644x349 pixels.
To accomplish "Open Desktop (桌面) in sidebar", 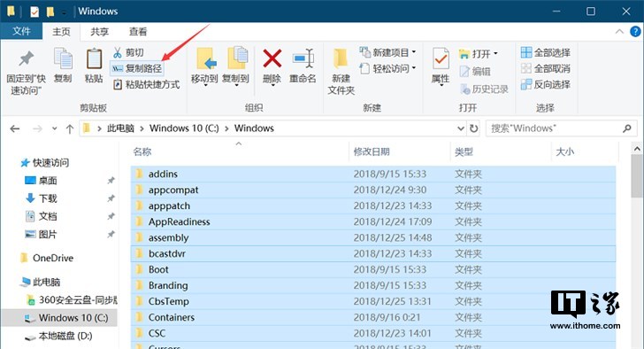I will point(41,181).
